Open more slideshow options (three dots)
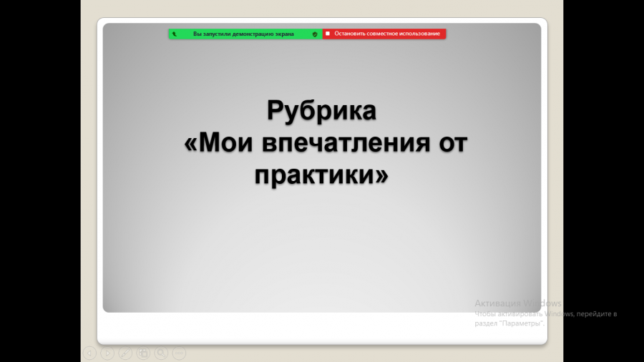Screen dimensions: 644x362 [179, 353]
